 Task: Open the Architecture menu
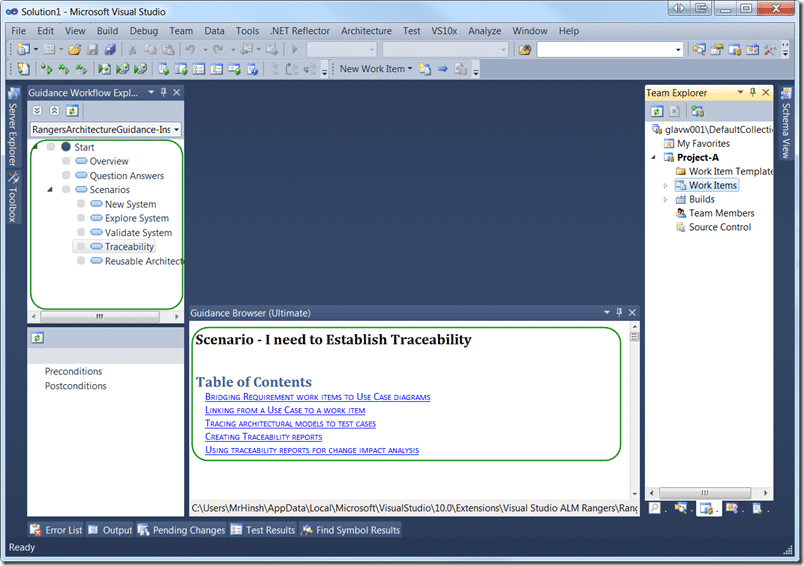(x=366, y=31)
